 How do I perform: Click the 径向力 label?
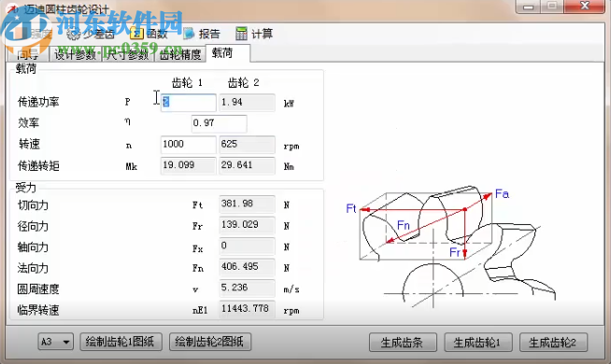pos(33,226)
